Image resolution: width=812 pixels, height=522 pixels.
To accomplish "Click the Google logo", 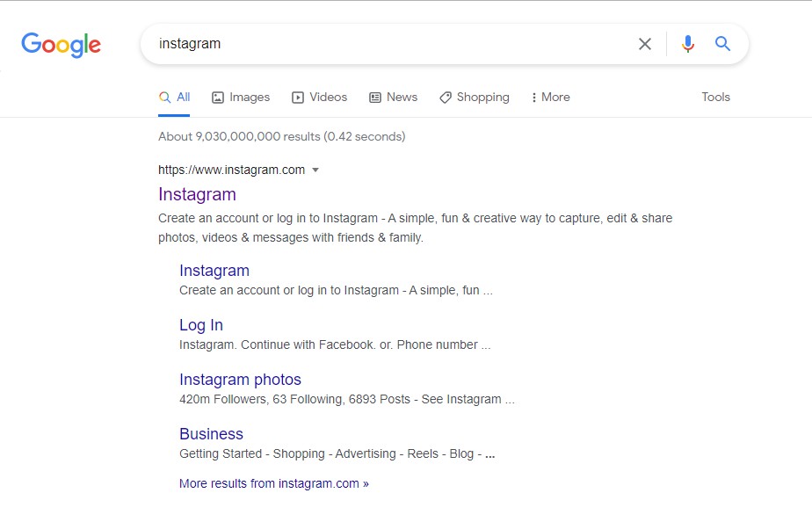I will point(62,45).
